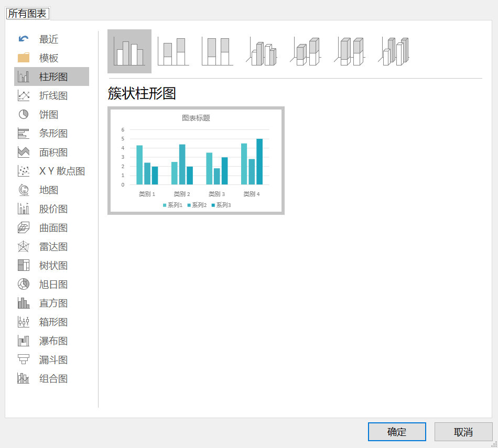This screenshot has height=448, width=498.
Task: Choose 股价图 in the chart type list
Action: coord(51,209)
